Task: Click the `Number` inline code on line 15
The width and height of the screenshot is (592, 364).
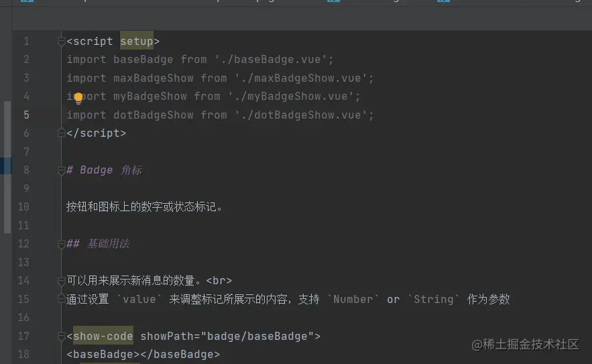Action: click(x=353, y=299)
